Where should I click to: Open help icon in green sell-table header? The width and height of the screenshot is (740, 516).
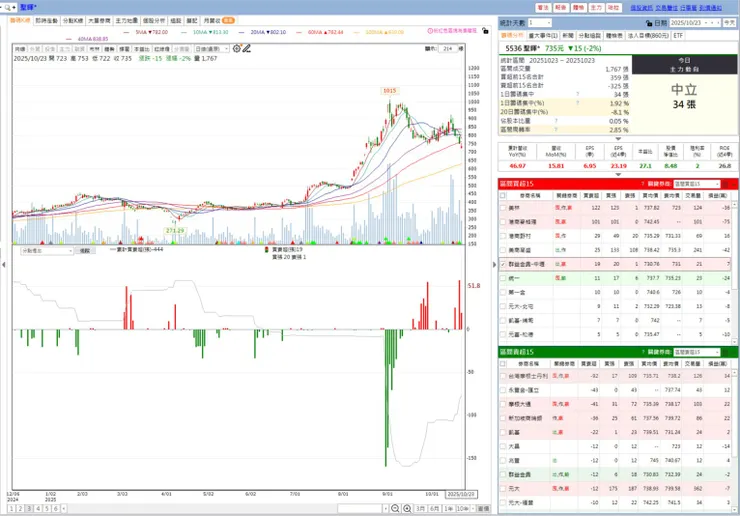coord(643,352)
